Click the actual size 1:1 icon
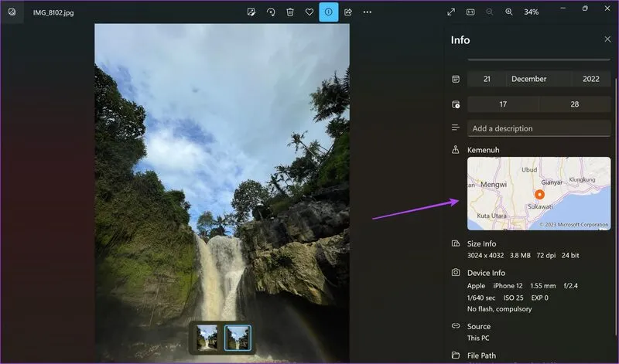Screen dimensions: 619x364 coord(470,12)
